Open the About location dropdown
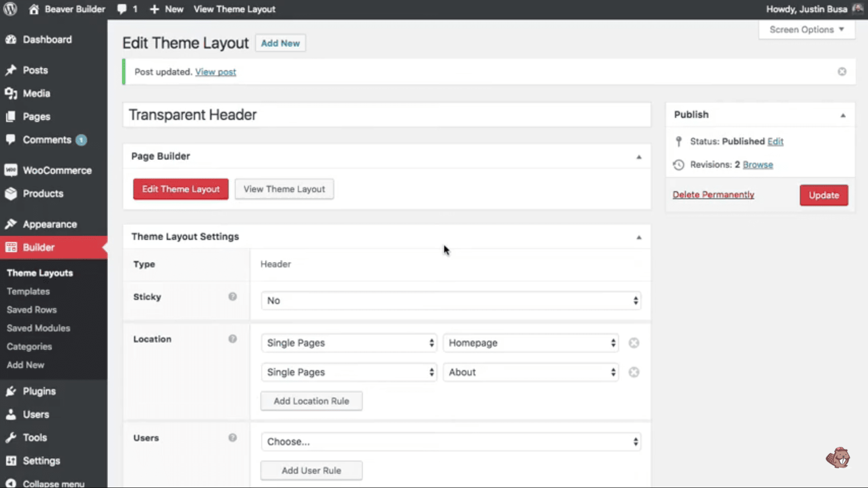This screenshot has height=488, width=868. click(x=531, y=372)
